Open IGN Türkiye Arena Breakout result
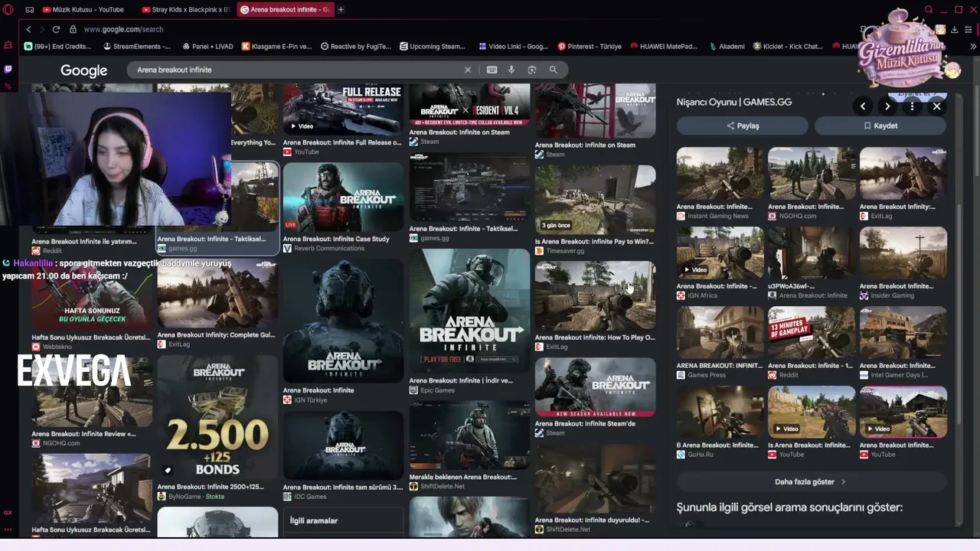The width and height of the screenshot is (980, 551). tap(343, 321)
